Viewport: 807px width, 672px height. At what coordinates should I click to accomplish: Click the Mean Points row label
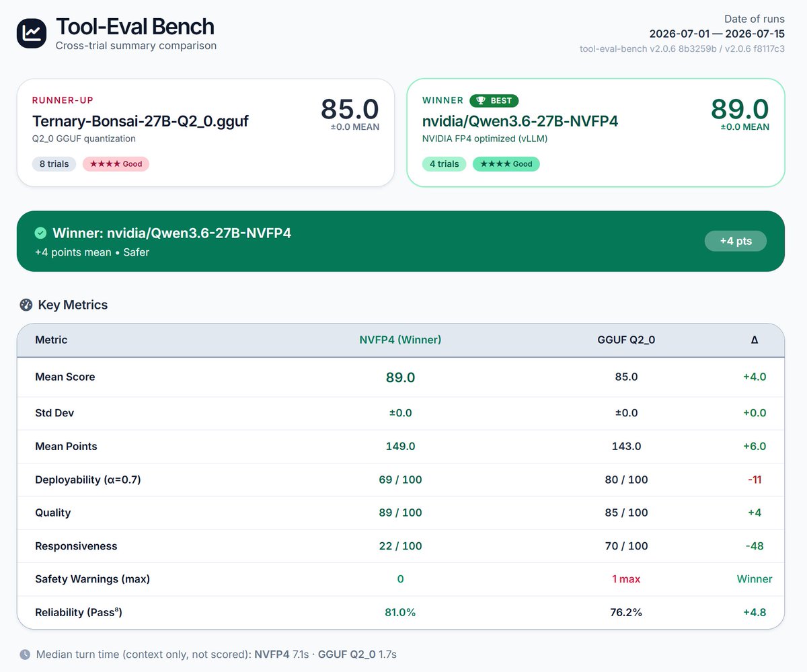pyautogui.click(x=66, y=446)
